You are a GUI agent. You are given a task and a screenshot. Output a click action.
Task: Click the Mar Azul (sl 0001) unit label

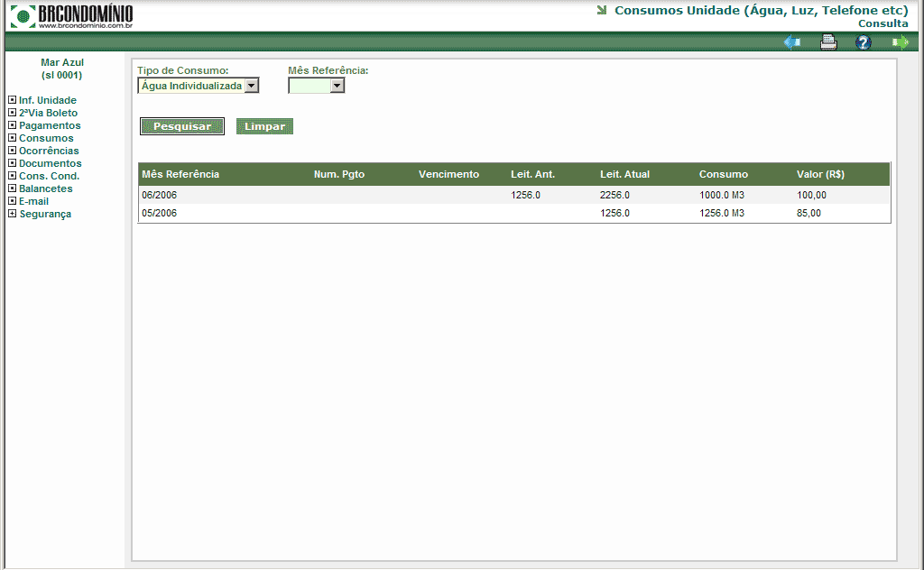coord(62,69)
